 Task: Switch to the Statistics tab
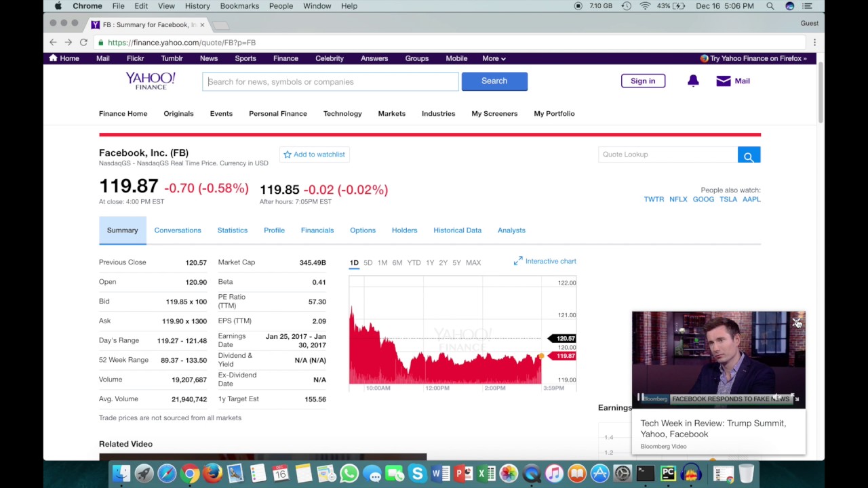click(233, 230)
